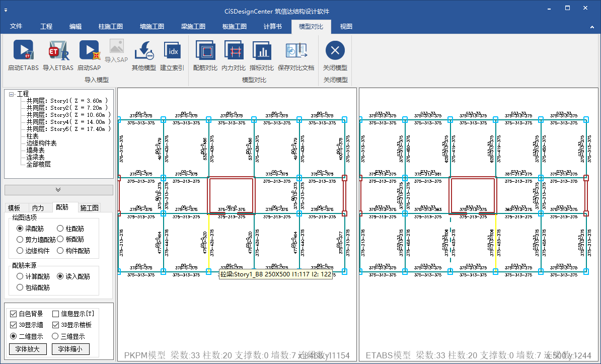Select the 全部楼层 tree item
This screenshot has height=364, width=601.
38,164
